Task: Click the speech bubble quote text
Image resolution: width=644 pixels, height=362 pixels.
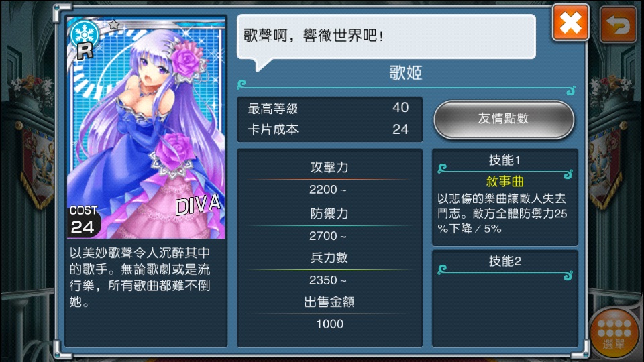Action: pyautogui.click(x=313, y=36)
